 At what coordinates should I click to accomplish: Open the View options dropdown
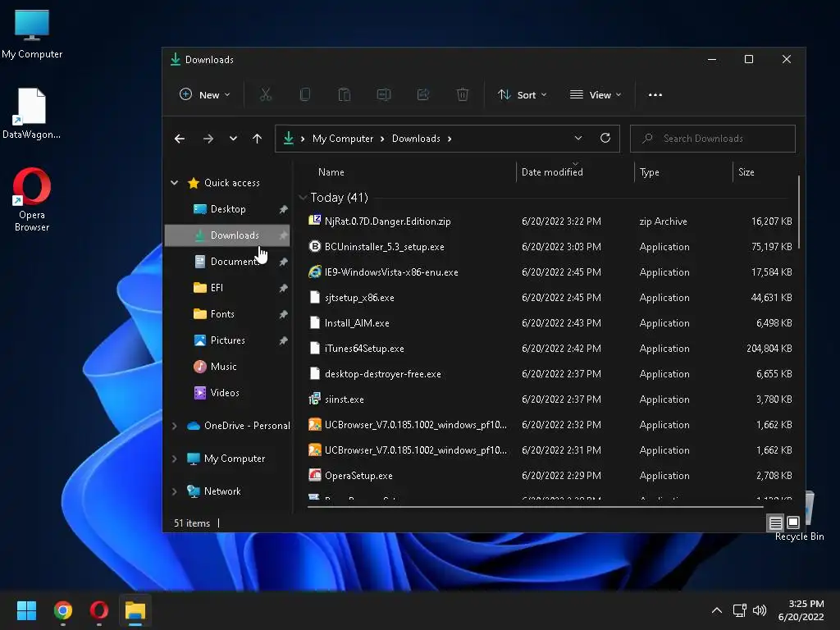(596, 95)
